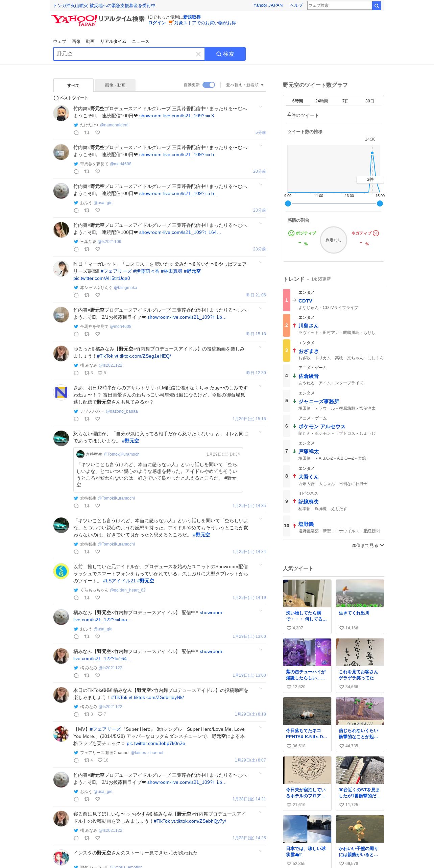This screenshot has width=434, height=868.
Task: Clear the search field with the X icon
Action: [x=198, y=54]
